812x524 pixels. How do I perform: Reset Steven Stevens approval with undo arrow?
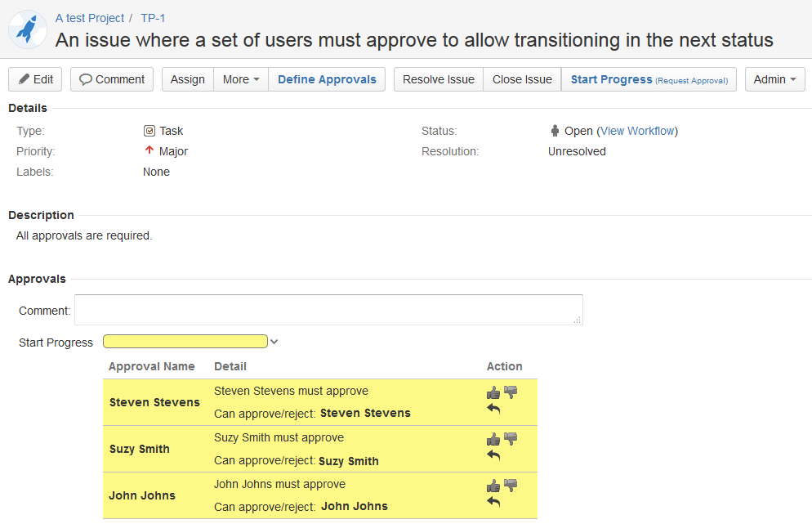tap(493, 409)
